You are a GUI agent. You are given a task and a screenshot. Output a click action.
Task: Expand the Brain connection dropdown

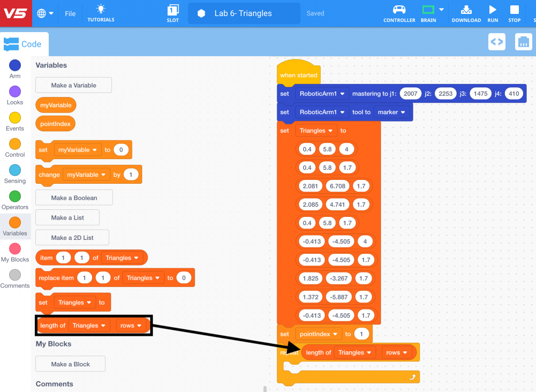click(x=441, y=10)
